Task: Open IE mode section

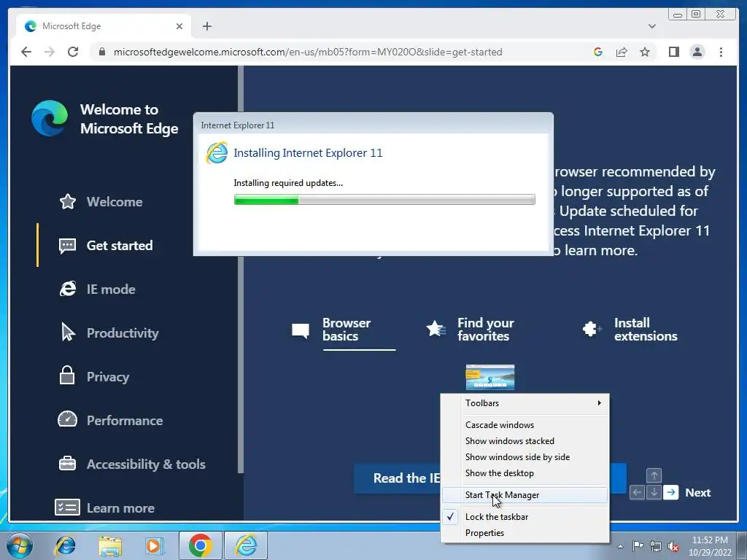Action: pos(111,289)
